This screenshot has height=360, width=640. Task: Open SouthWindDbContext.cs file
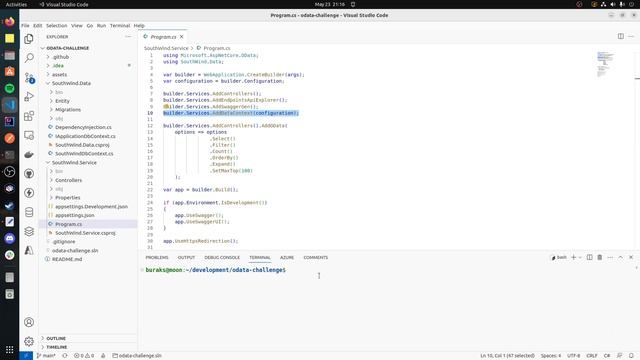tap(84, 153)
